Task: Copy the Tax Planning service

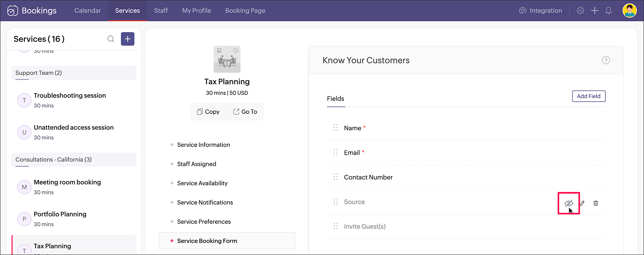Action: coord(208,112)
